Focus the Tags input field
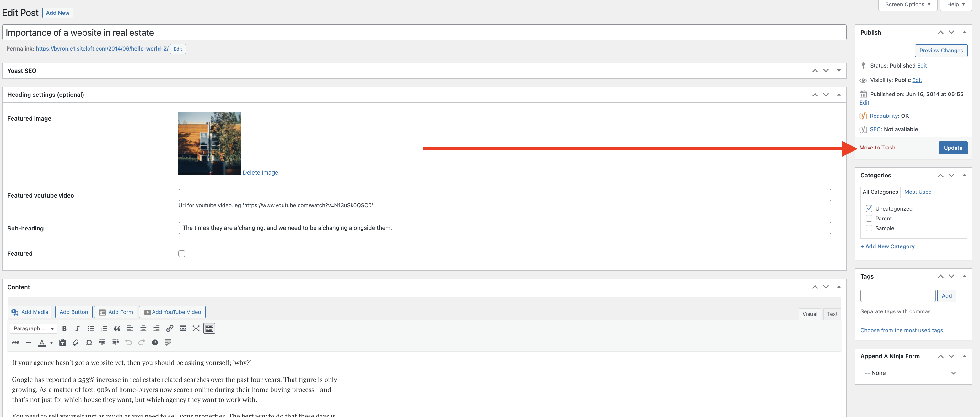This screenshot has height=417, width=980. pyautogui.click(x=898, y=295)
